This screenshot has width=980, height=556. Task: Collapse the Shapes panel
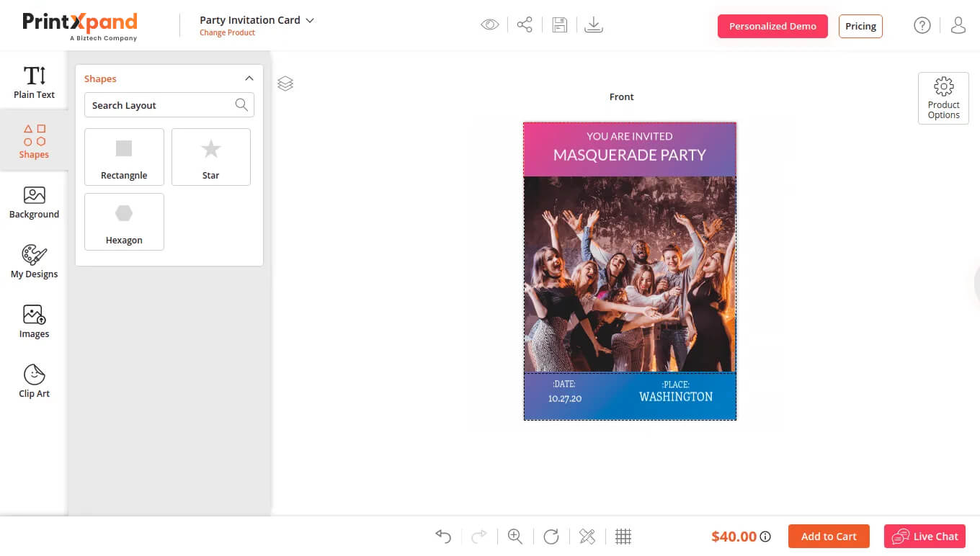249,79
